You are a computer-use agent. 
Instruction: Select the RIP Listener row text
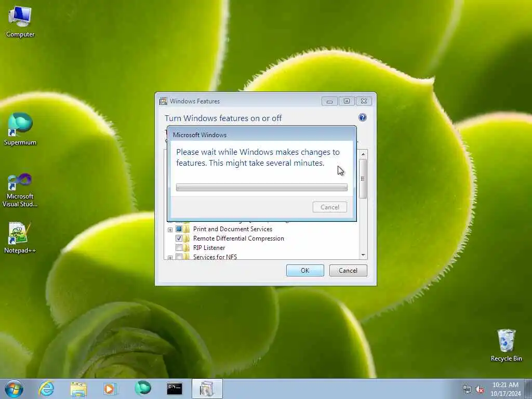pos(209,248)
